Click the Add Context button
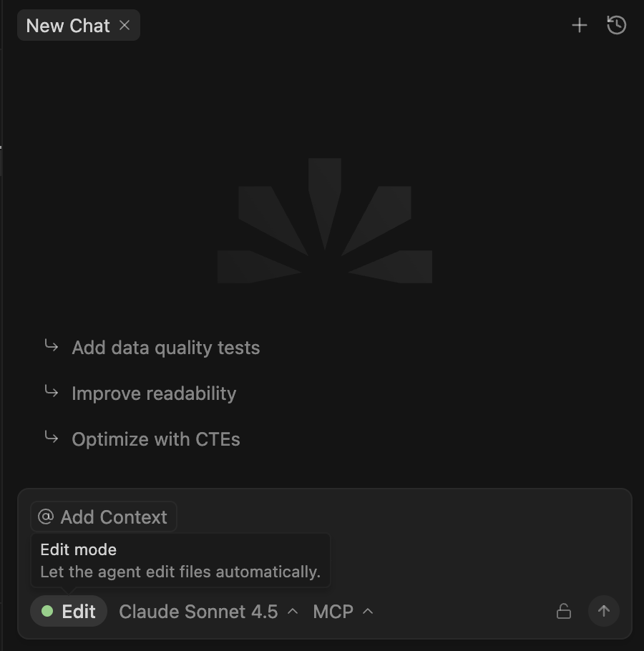This screenshot has height=651, width=644. (x=103, y=517)
